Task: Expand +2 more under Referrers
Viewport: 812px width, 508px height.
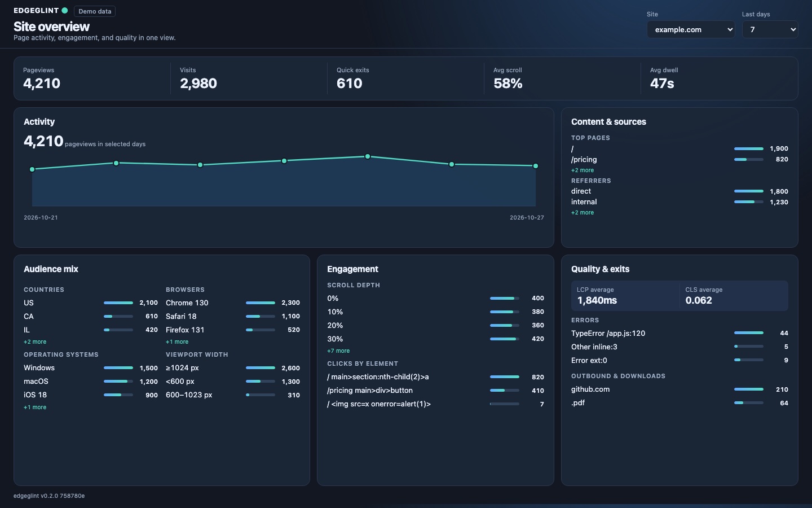Action: pos(582,212)
